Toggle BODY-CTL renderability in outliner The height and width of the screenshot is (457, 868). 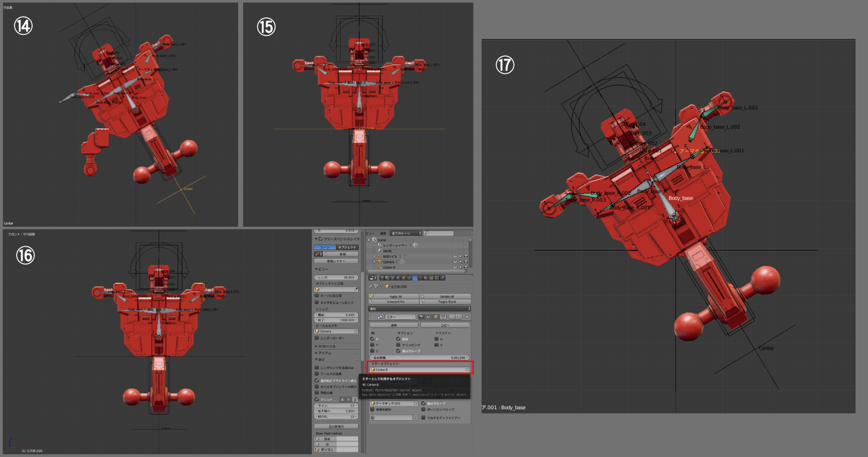(466, 256)
